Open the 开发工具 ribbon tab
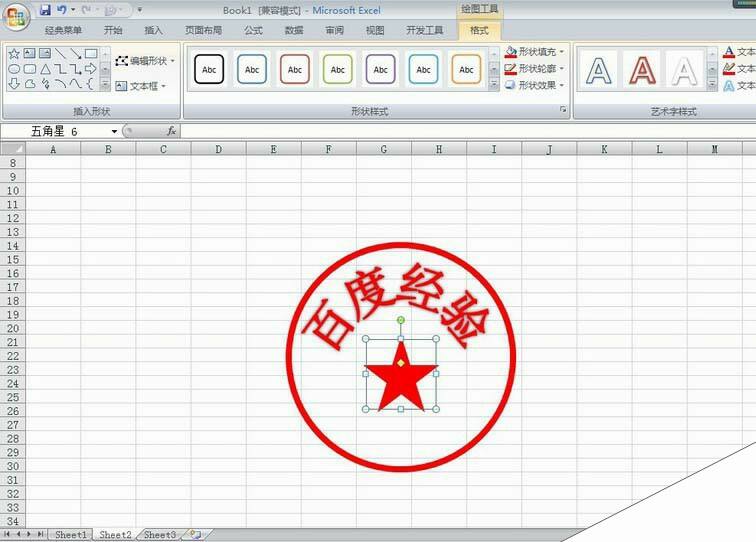The height and width of the screenshot is (542, 756). tap(425, 30)
